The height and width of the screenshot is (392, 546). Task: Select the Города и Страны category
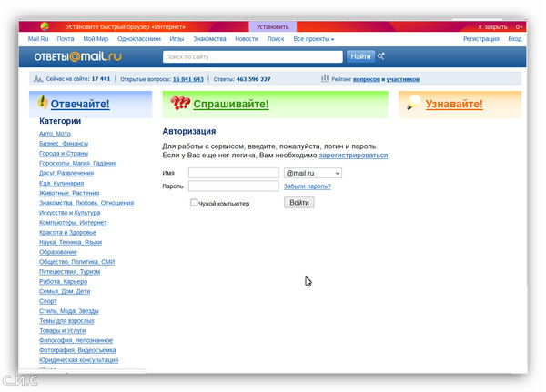(x=64, y=153)
